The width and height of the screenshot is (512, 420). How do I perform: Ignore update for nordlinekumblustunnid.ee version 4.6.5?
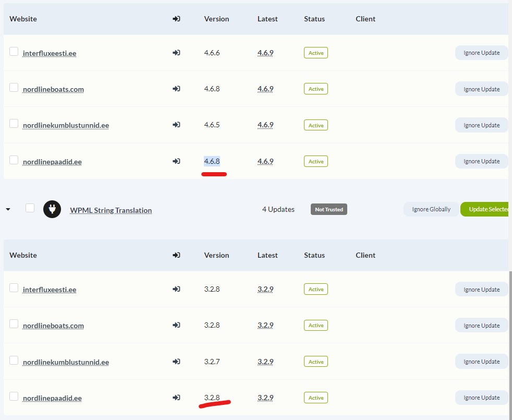[x=482, y=125]
